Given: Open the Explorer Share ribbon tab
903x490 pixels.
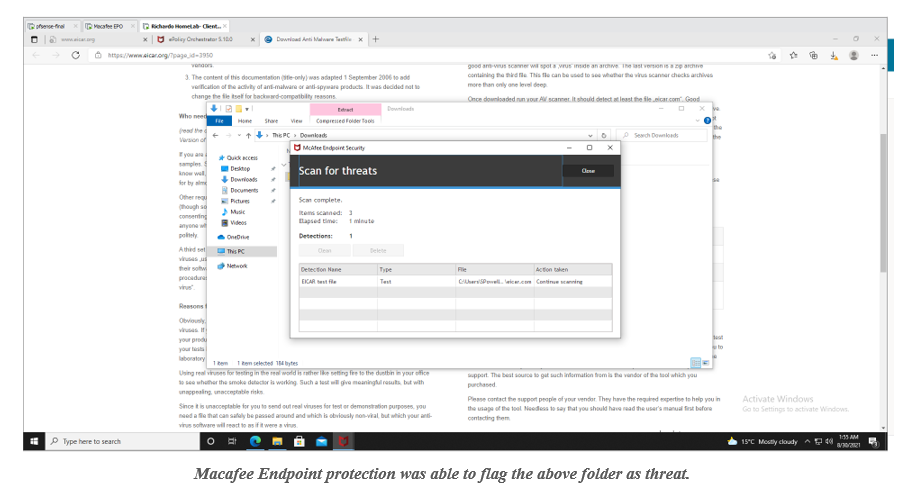Looking at the screenshot, I should click(x=271, y=121).
